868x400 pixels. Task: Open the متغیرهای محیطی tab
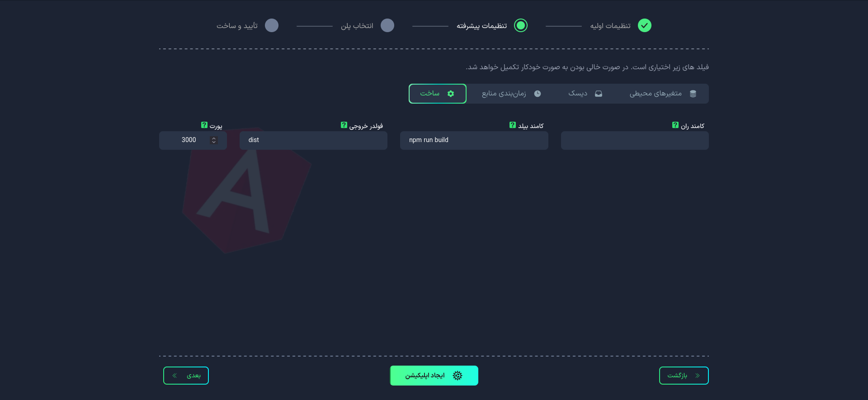663,94
